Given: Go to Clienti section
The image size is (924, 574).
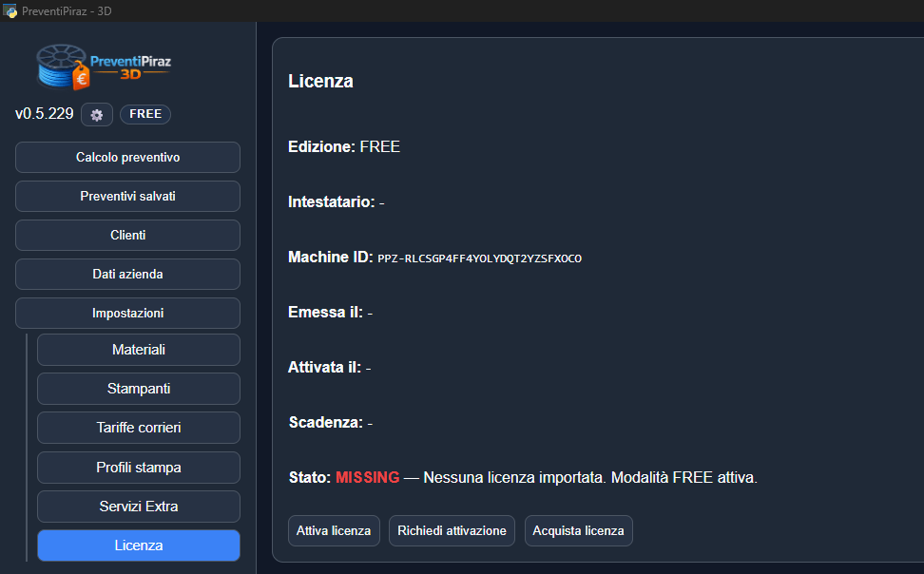Looking at the screenshot, I should (x=127, y=235).
